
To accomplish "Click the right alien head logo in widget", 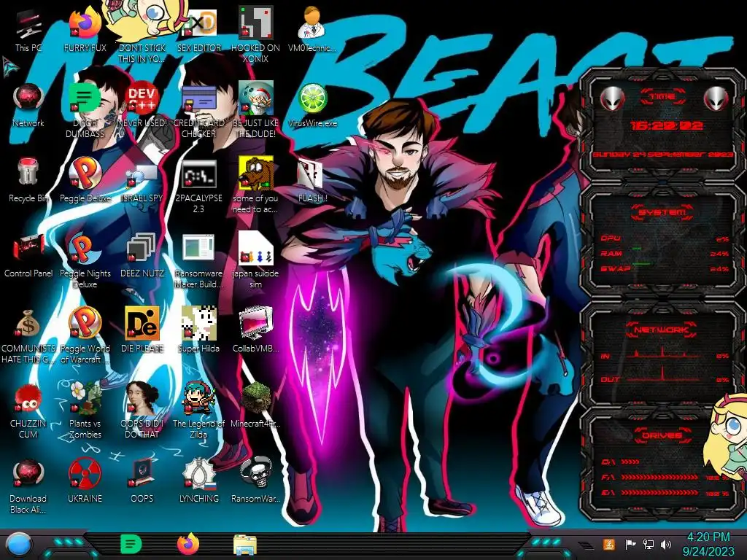I will point(716,98).
